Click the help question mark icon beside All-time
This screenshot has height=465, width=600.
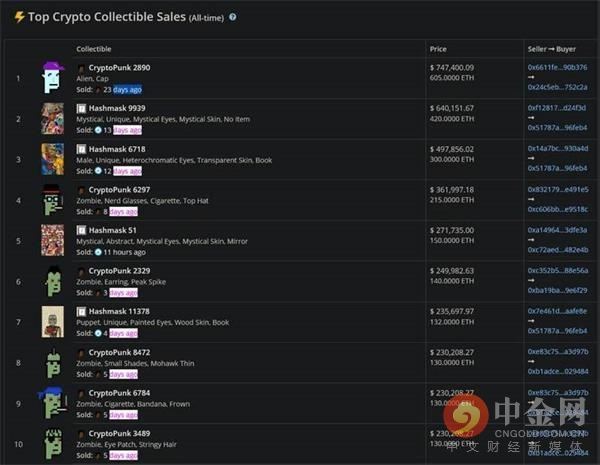tap(232, 17)
